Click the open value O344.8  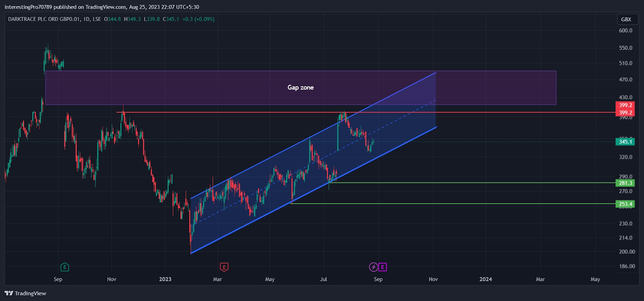point(112,19)
